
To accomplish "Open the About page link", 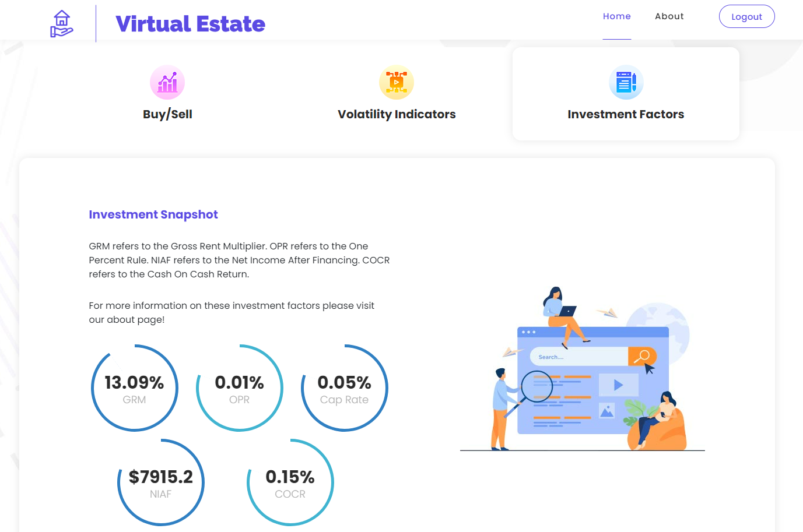I will [x=669, y=16].
